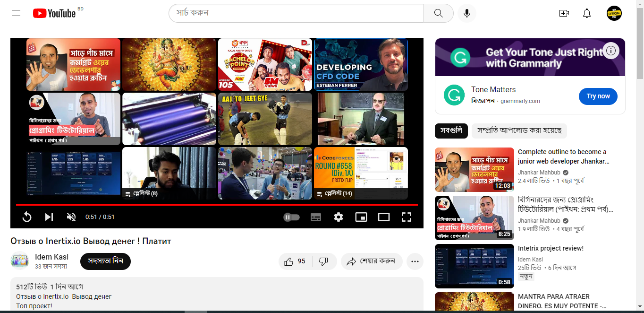Open endscreen old man at blackboard thumbnail
Image resolution: width=644 pixels, height=313 pixels.
pyautogui.click(x=361, y=119)
